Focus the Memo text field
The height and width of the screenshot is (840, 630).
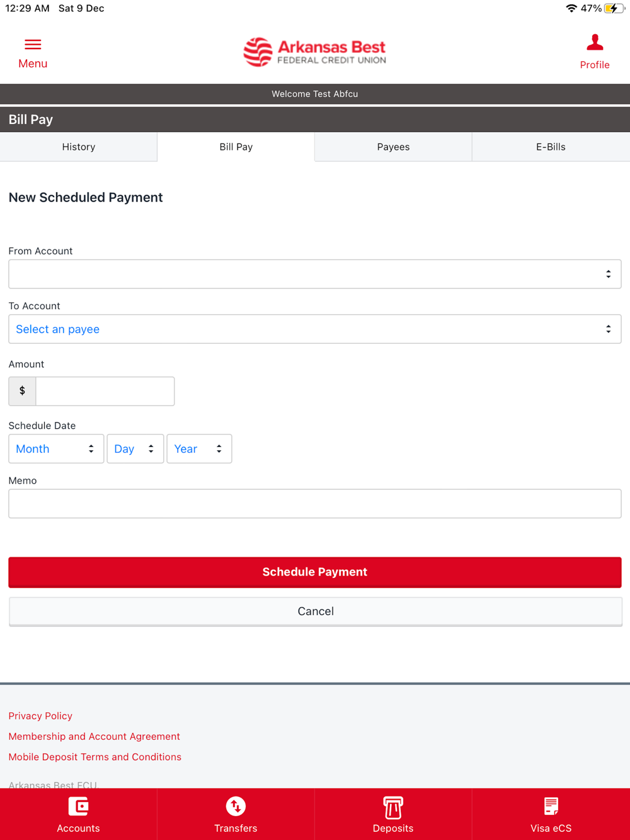[x=315, y=504]
